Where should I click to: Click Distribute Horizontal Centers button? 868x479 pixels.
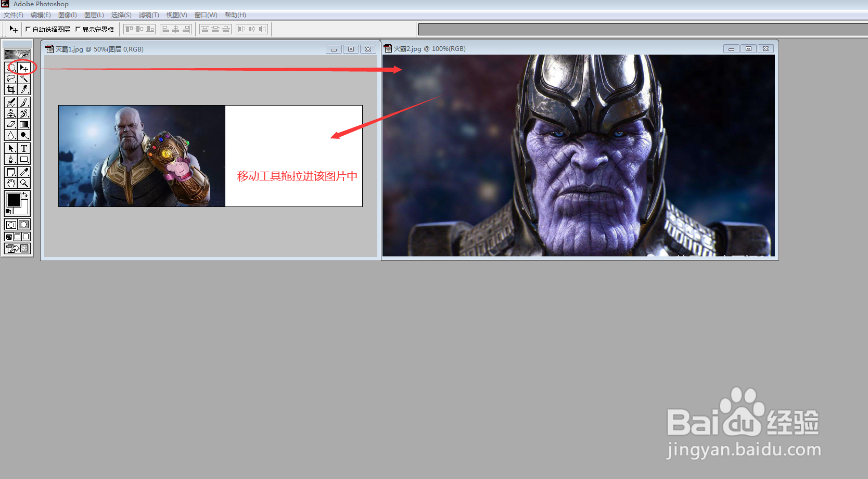252,29
